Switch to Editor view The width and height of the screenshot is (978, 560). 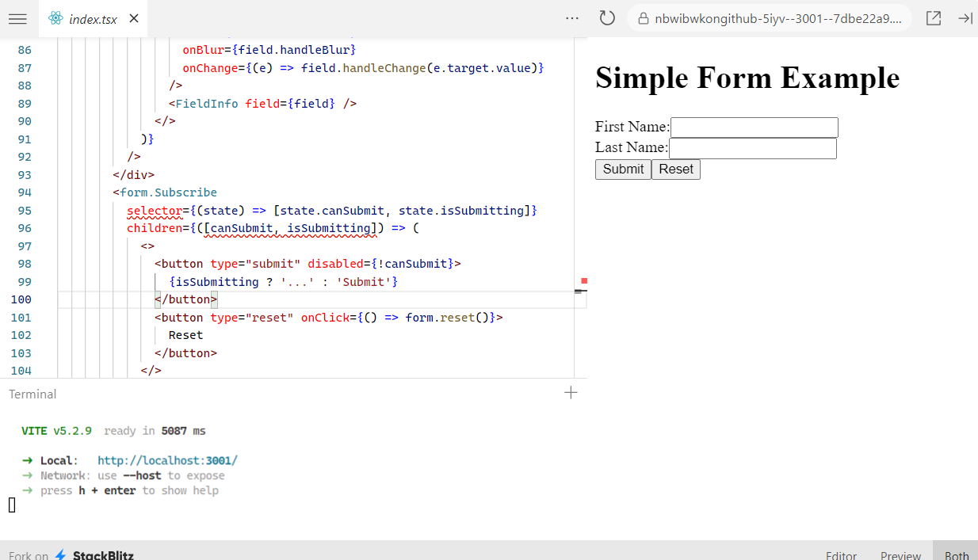841,555
